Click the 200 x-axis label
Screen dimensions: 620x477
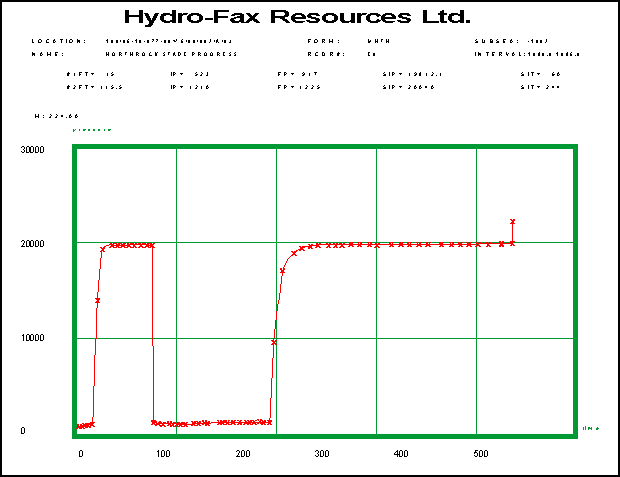point(241,454)
